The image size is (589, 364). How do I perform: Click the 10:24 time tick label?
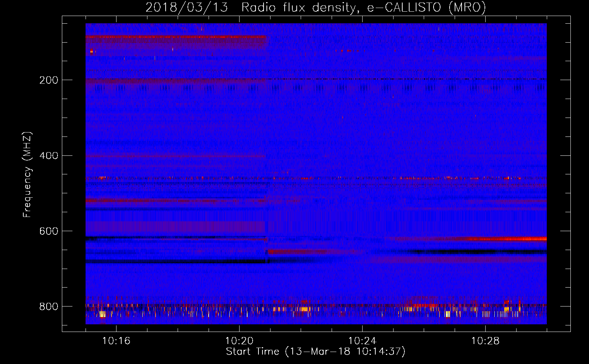tap(362, 341)
